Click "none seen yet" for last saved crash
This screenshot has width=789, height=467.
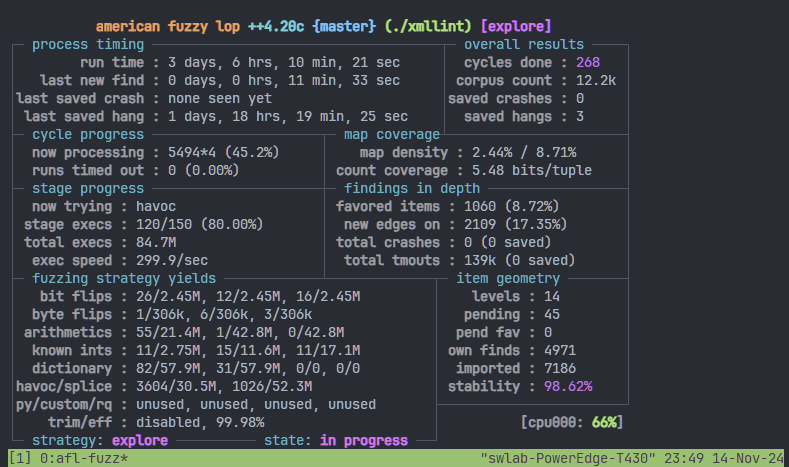click(220, 99)
